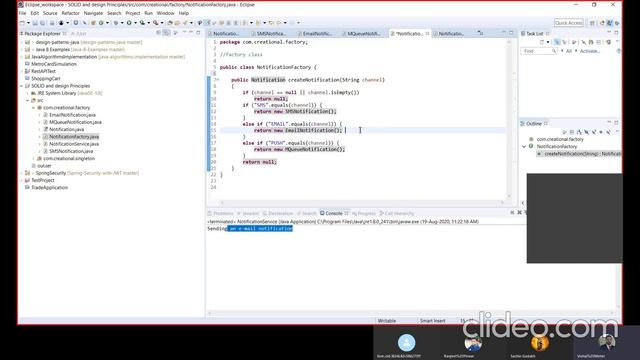Select Notification.java in Package Explorer
Viewport: 640px width, 360px height.
pyautogui.click(x=67, y=129)
